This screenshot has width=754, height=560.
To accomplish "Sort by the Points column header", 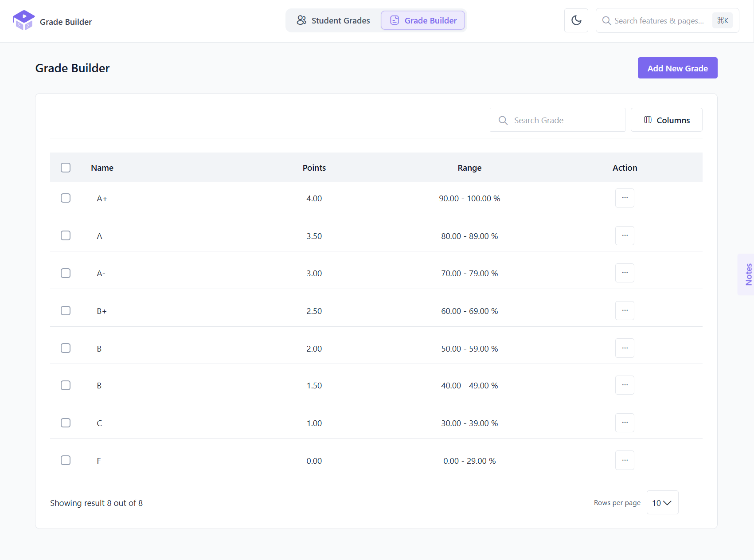I will pyautogui.click(x=314, y=168).
